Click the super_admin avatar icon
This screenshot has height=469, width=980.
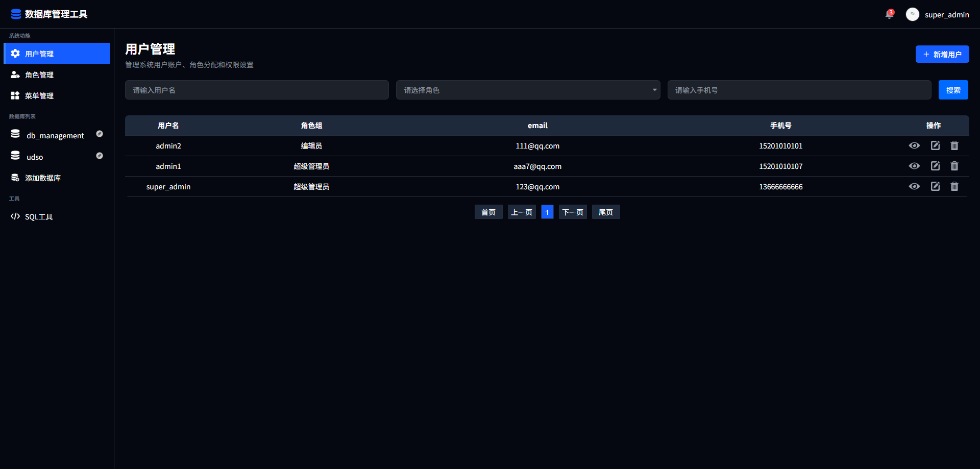click(912, 14)
